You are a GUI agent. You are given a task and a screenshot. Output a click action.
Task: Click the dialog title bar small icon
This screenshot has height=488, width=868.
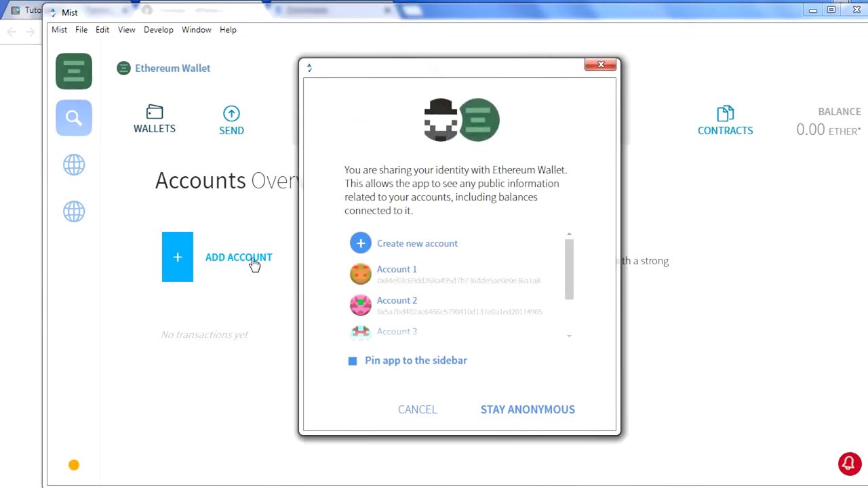(x=309, y=67)
